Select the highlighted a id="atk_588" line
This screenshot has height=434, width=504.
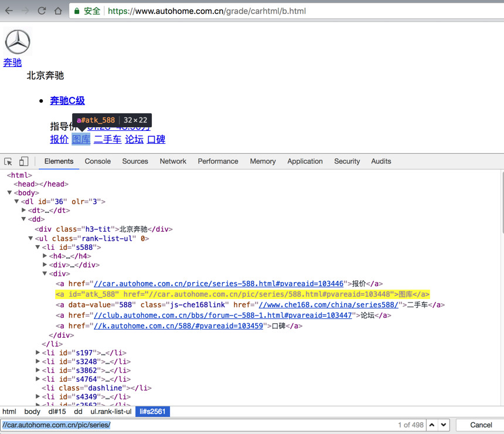click(243, 294)
